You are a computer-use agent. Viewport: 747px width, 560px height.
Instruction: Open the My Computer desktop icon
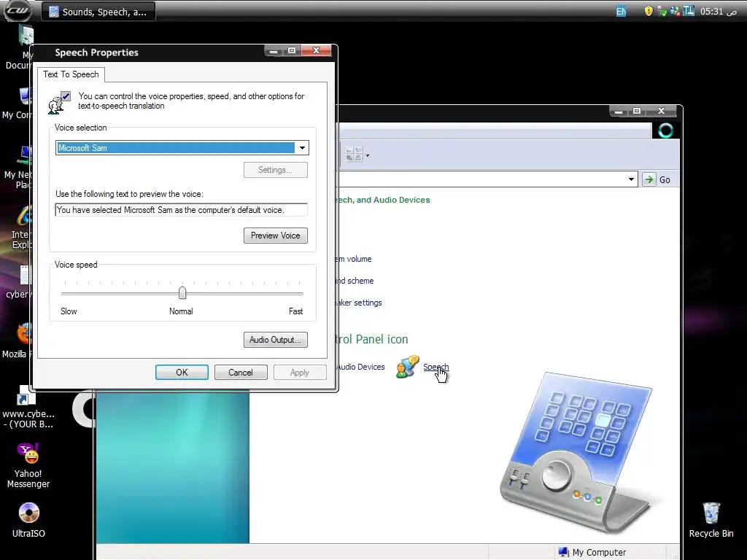tap(17, 104)
